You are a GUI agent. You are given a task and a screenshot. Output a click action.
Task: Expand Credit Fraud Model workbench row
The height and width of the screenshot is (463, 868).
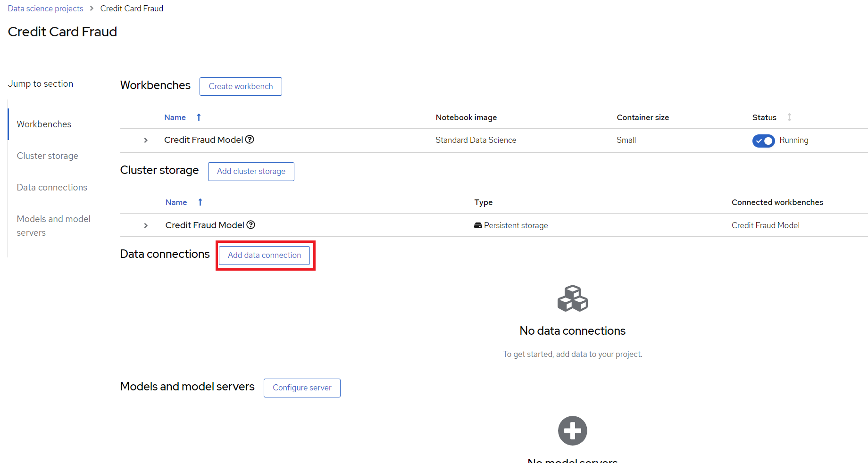coord(146,140)
